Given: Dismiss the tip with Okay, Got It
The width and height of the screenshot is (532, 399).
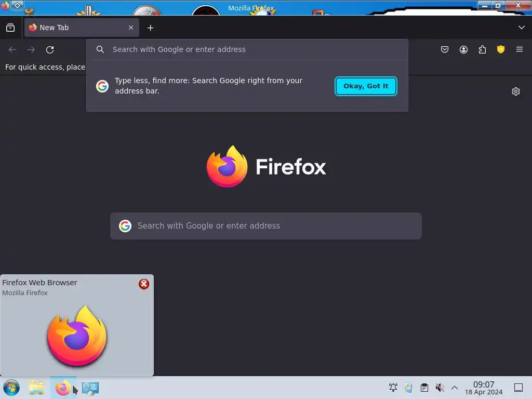Looking at the screenshot, I should [x=366, y=86].
